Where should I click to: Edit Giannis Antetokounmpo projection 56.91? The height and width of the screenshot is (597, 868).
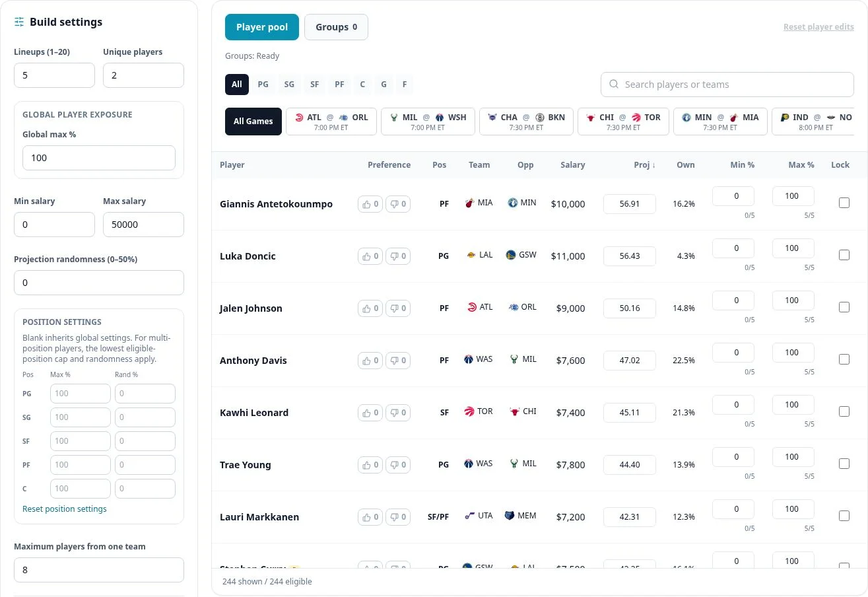630,204
